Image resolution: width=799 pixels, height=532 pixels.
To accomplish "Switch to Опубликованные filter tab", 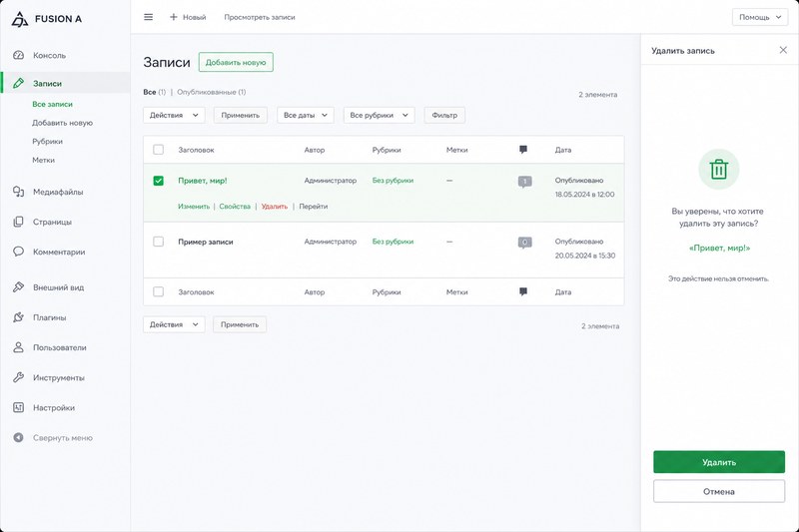I will coord(211,92).
